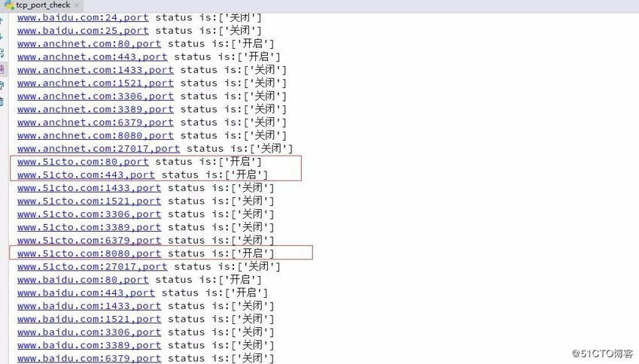
Task: Click the up stack trace arrow icon
Action: pos(2,21)
